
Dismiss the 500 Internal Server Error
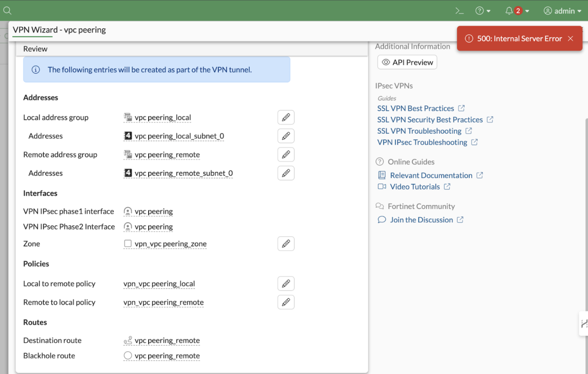click(571, 38)
